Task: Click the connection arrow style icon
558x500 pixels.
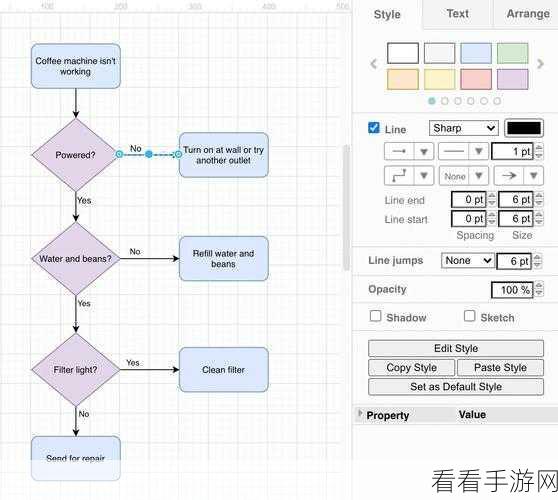Action: [x=399, y=152]
